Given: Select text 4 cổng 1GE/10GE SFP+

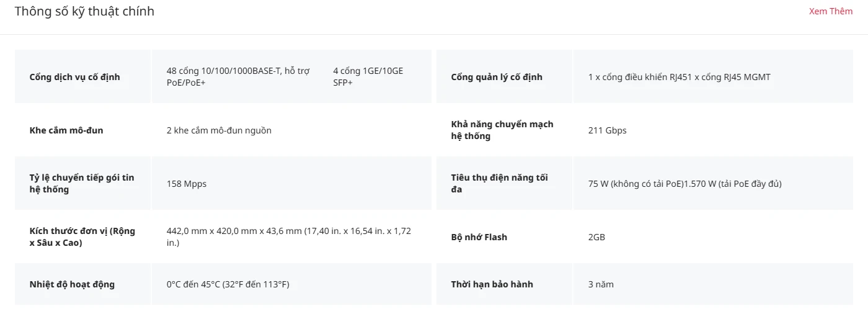Looking at the screenshot, I should point(368,77).
